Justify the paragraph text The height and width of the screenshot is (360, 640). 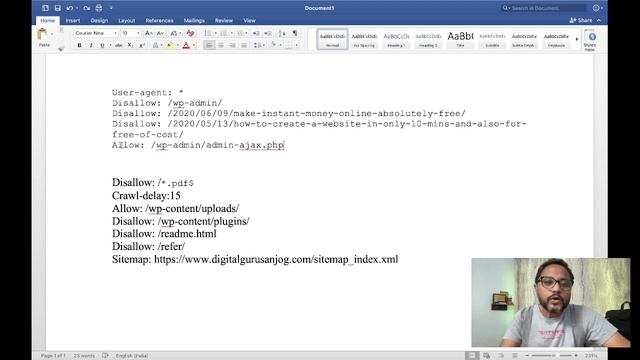point(244,45)
